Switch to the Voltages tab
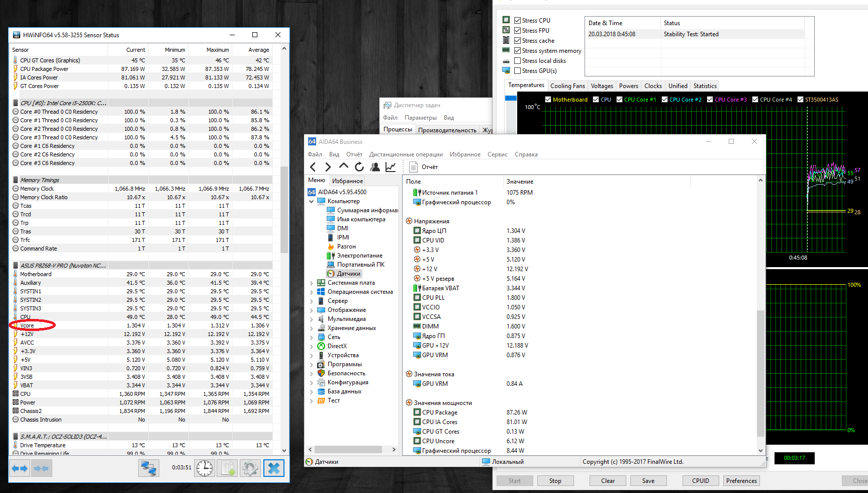The image size is (868, 493). pos(602,86)
